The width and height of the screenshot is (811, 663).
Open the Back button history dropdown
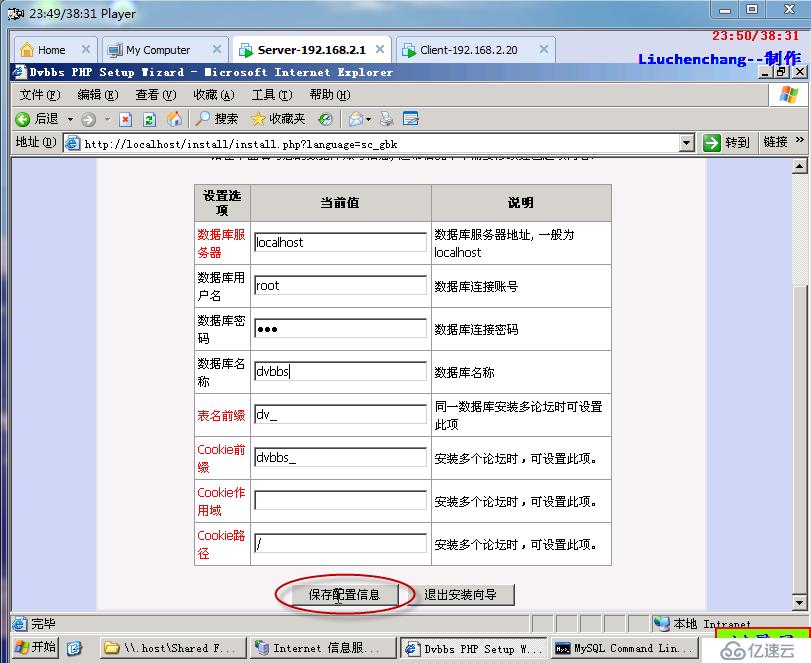pos(70,120)
